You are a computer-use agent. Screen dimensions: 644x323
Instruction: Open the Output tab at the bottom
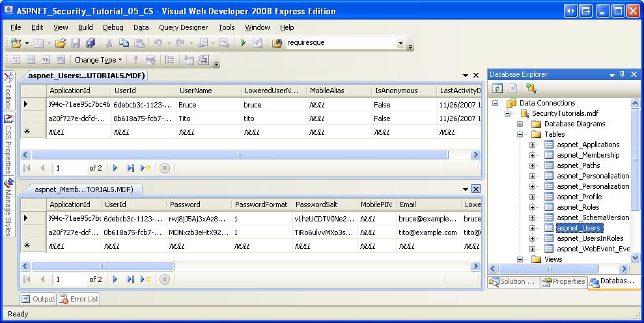[38, 299]
